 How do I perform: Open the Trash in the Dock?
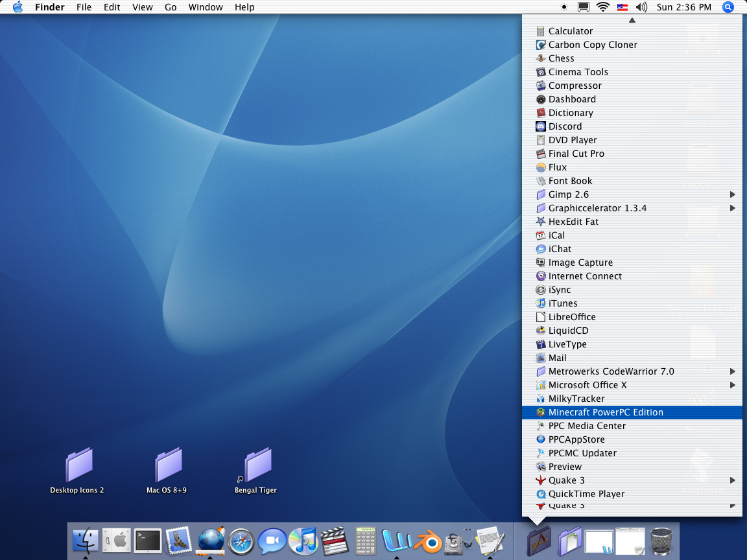pyautogui.click(x=661, y=541)
